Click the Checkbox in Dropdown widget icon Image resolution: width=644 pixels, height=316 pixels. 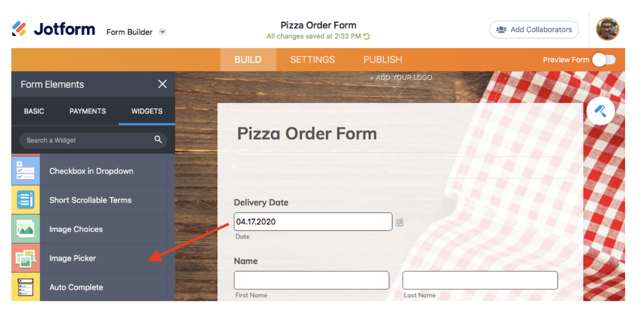(26, 171)
